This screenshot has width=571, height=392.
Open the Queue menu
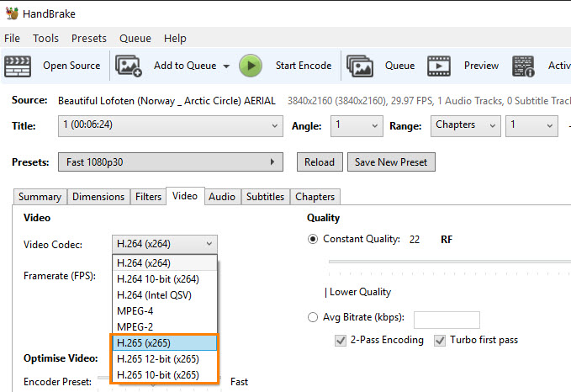click(135, 38)
